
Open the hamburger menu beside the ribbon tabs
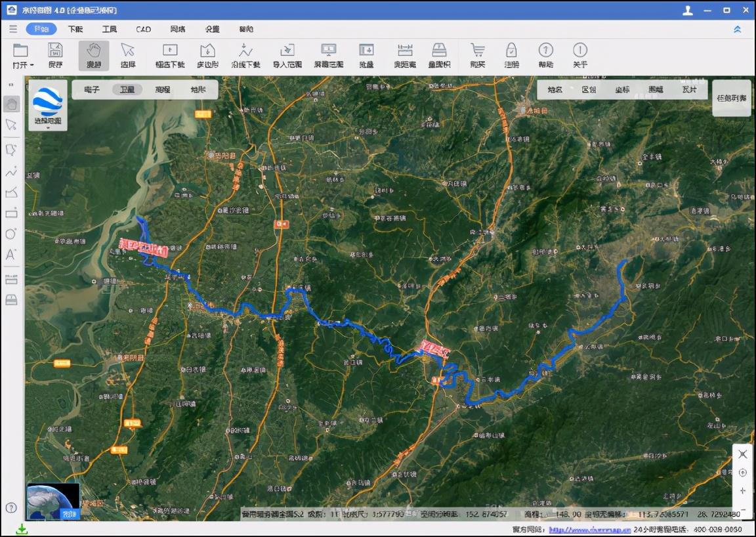click(13, 29)
